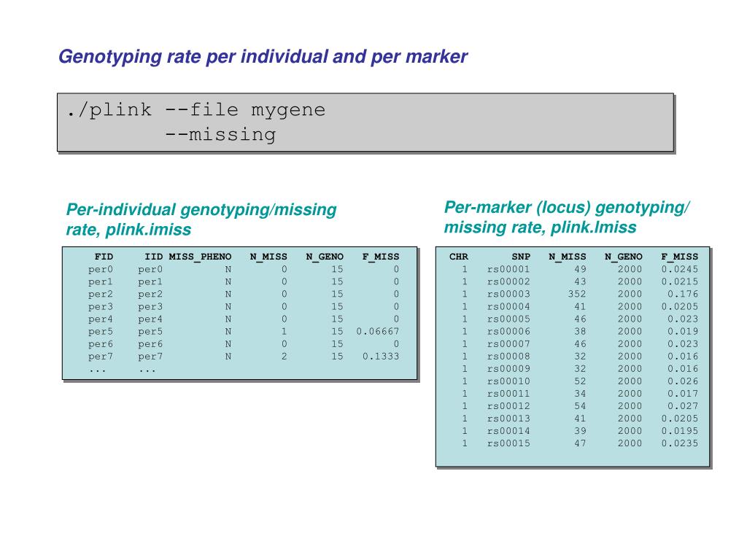Click the F_MISS value '0.1333'

pos(381,356)
